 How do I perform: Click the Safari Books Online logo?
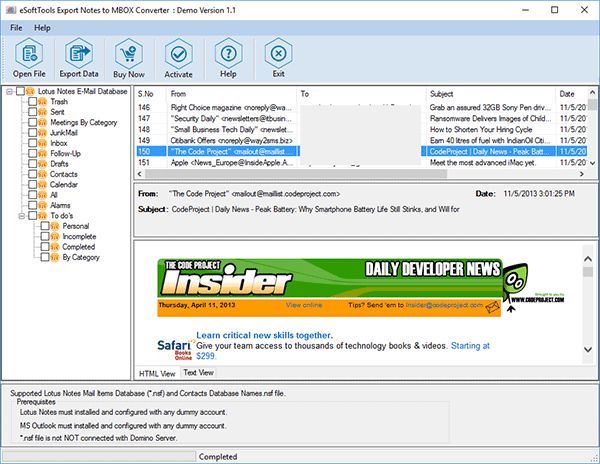[175, 349]
